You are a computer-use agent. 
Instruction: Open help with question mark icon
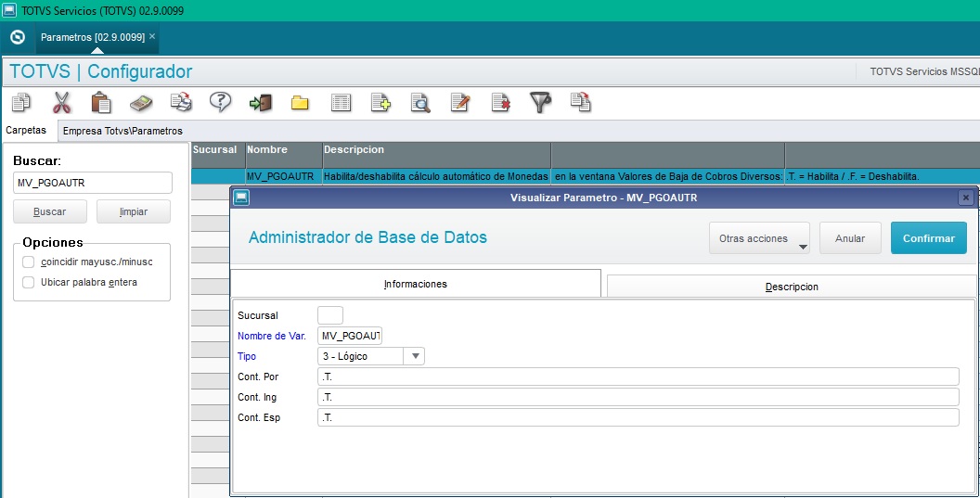click(221, 102)
